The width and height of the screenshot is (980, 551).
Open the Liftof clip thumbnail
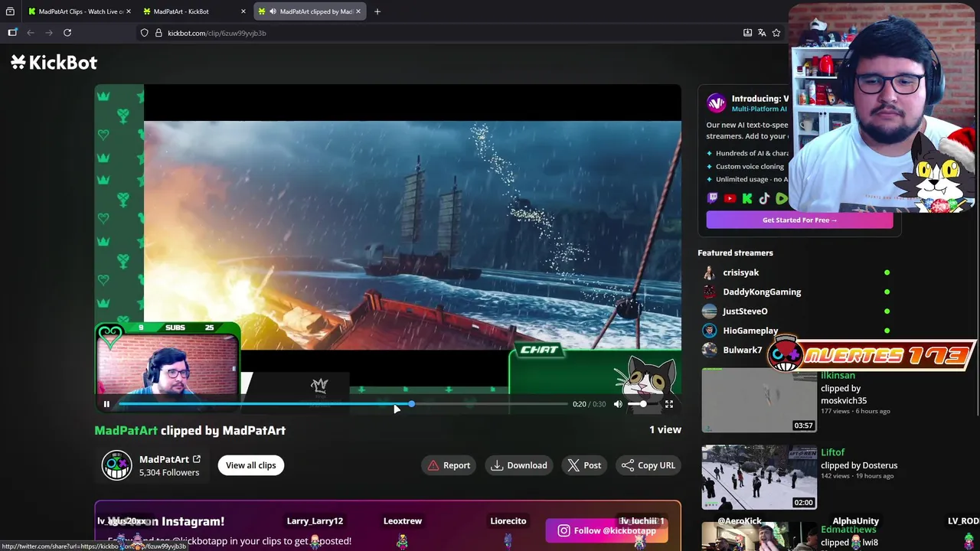click(x=759, y=477)
